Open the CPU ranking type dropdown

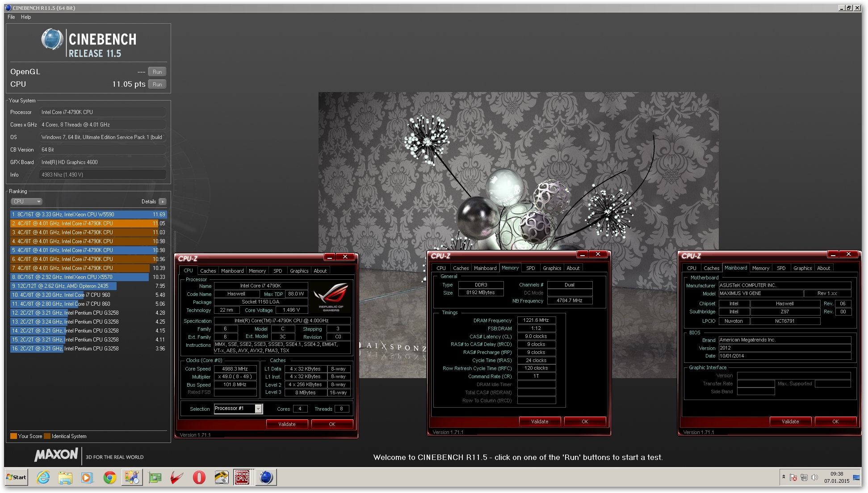point(26,202)
